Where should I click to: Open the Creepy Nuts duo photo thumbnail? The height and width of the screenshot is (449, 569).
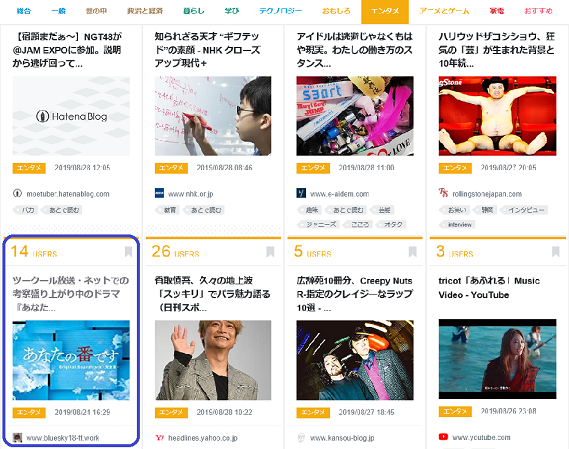(355, 360)
